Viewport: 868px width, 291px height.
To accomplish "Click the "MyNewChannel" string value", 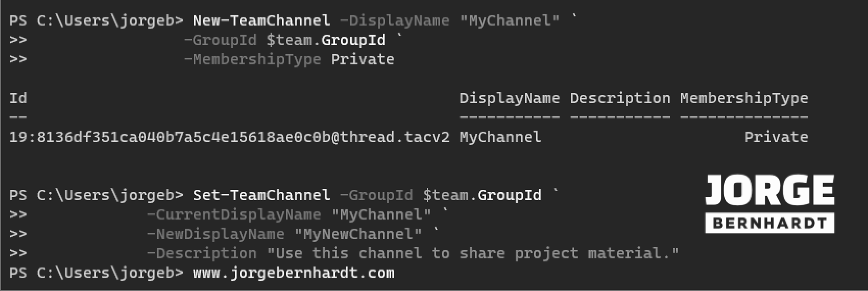I will click(x=358, y=234).
